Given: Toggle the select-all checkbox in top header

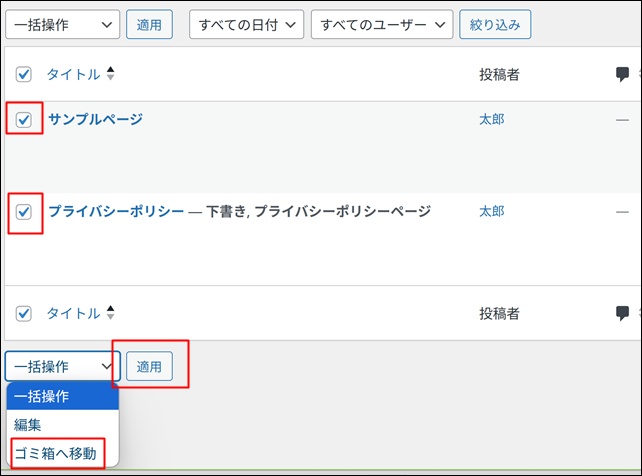Looking at the screenshot, I should (x=24, y=75).
